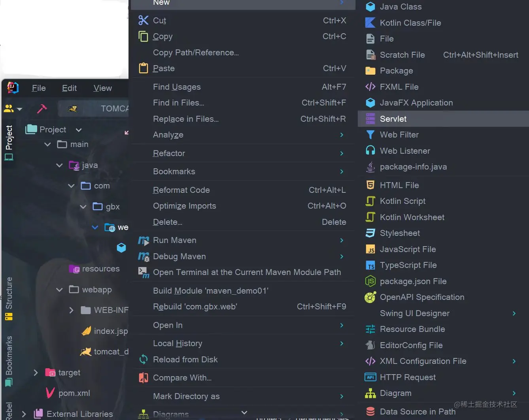The image size is (529, 420).
Task: Select Servlet from New submenu
Action: click(x=443, y=119)
